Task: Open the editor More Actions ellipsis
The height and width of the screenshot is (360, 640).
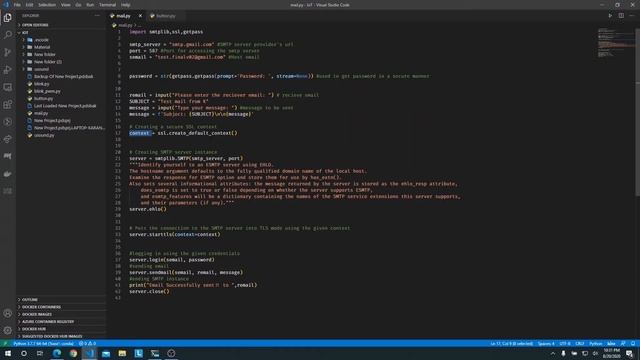Action: (x=631, y=16)
